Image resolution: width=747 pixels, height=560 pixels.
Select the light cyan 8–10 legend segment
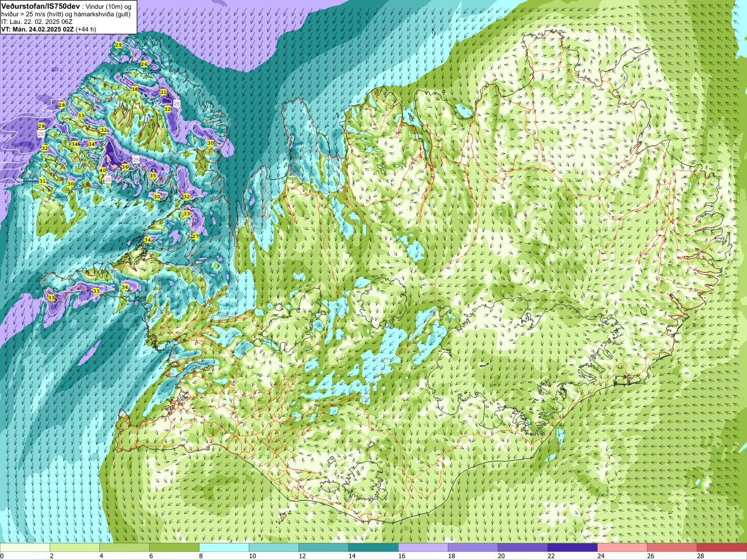[x=224, y=548]
